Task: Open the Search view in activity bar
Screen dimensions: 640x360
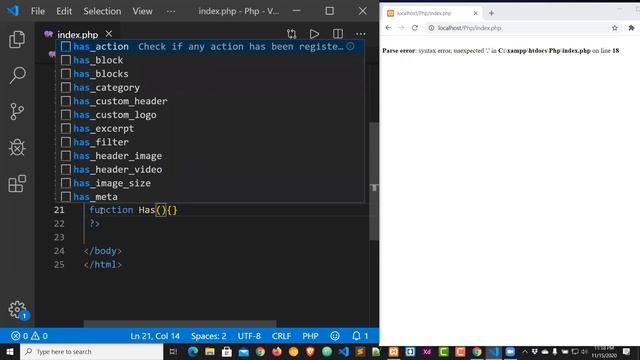Action: tap(17, 76)
